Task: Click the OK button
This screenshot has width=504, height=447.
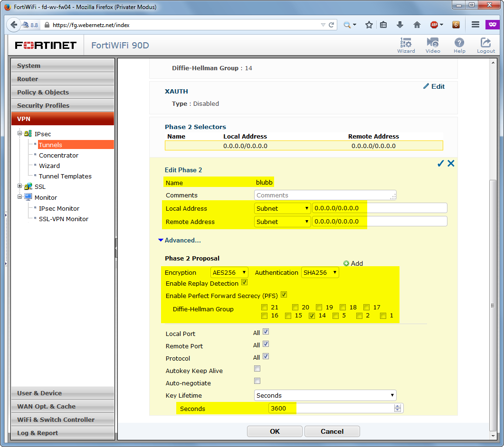Action: 275,431
